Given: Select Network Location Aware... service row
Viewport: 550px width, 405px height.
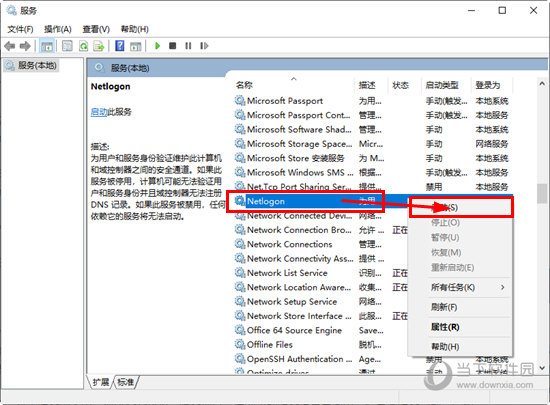Looking at the screenshot, I should pyautogui.click(x=321, y=288).
